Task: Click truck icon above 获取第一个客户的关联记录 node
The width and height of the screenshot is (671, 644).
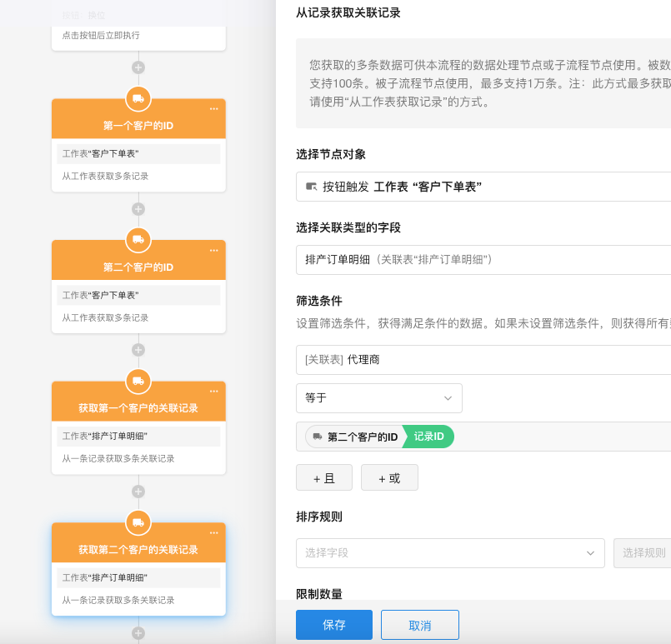Action: [138, 382]
